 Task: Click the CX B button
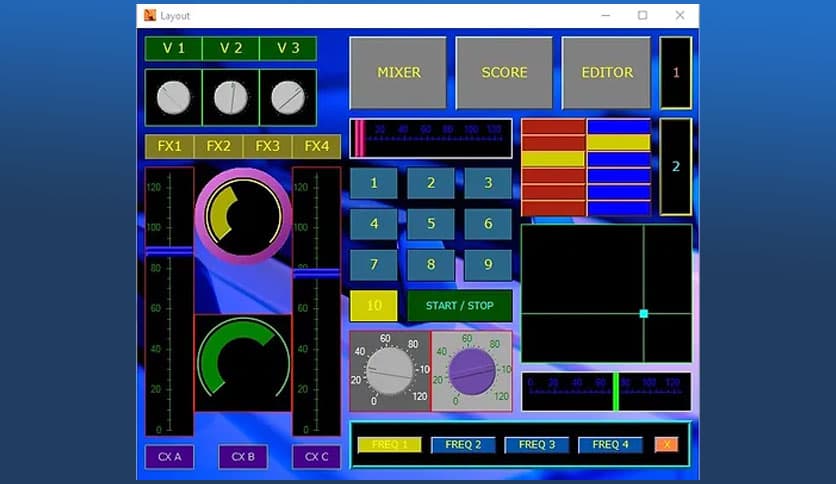243,457
